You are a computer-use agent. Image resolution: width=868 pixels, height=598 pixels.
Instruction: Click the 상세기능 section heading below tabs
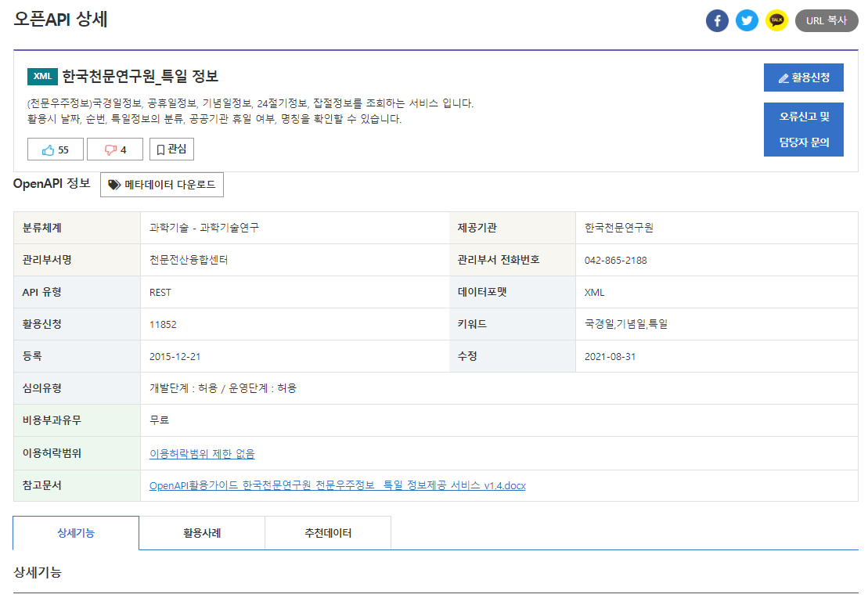[x=37, y=572]
